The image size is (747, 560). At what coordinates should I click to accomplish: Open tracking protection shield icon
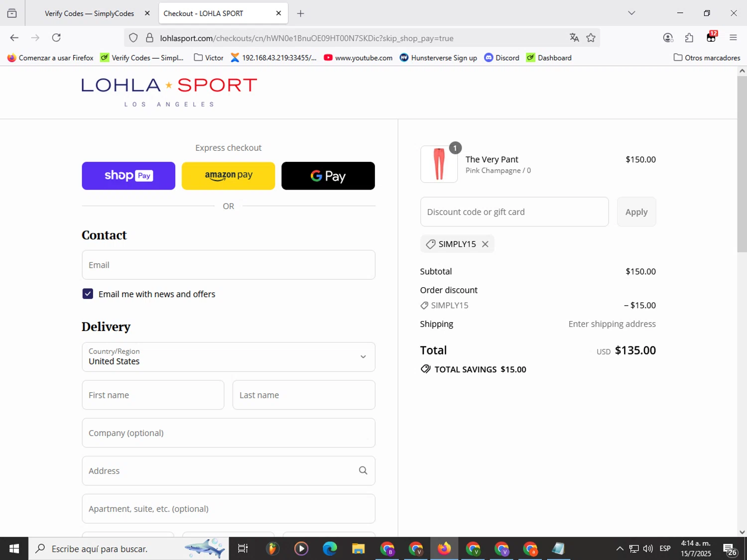[x=133, y=38]
